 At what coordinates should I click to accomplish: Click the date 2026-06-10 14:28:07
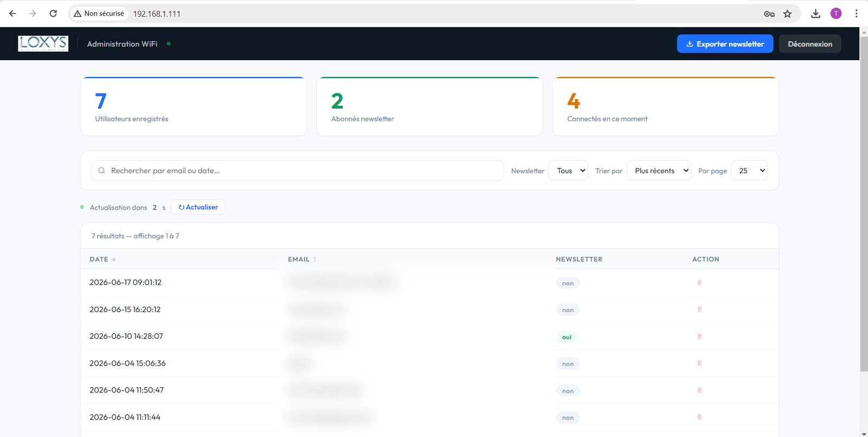126,336
